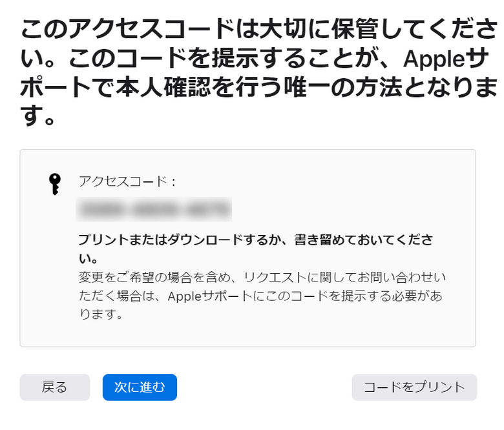Click the blue 次に進む button
Screen dimensions: 504x430
point(140,387)
